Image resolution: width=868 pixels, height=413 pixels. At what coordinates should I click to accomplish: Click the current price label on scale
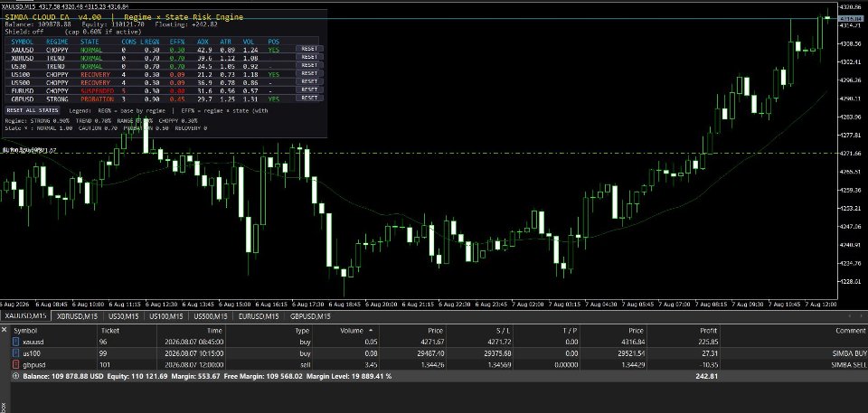[852, 19]
